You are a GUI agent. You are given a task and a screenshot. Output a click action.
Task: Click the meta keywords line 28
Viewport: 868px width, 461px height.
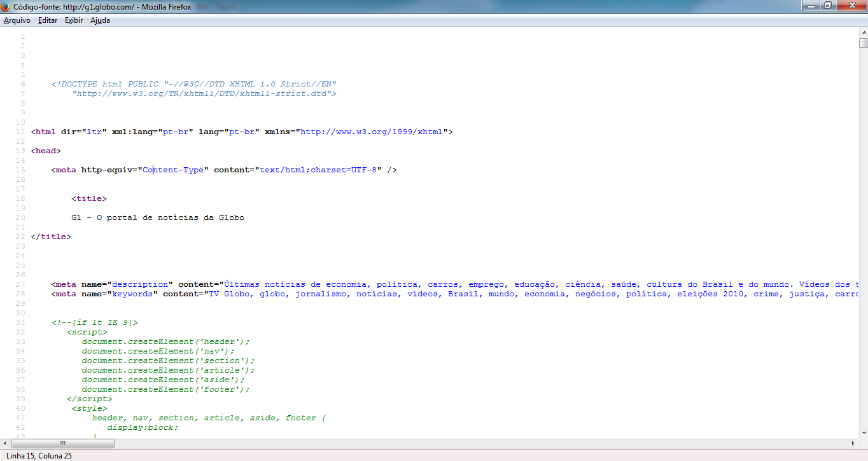coord(454,294)
